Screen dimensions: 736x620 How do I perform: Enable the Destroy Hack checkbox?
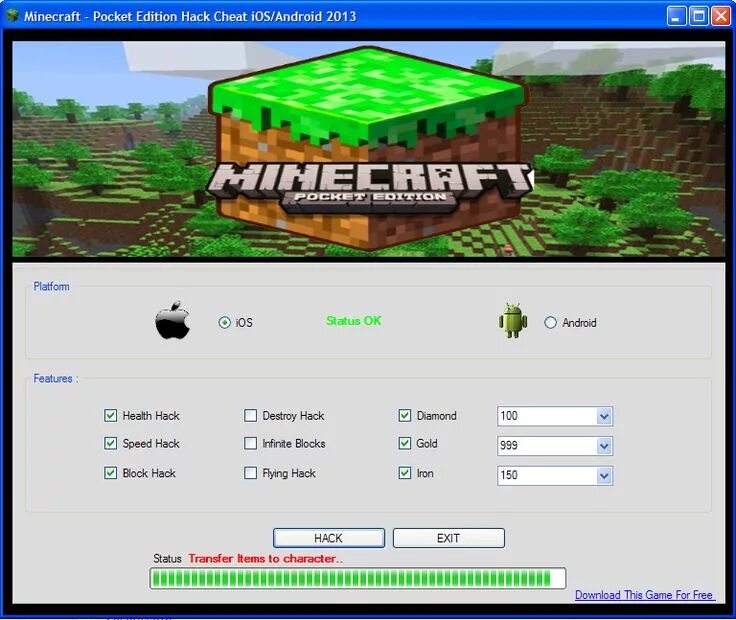[251, 415]
